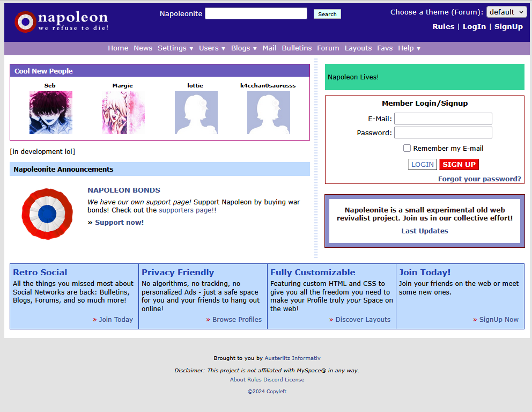Open the Last Updates link

click(425, 231)
